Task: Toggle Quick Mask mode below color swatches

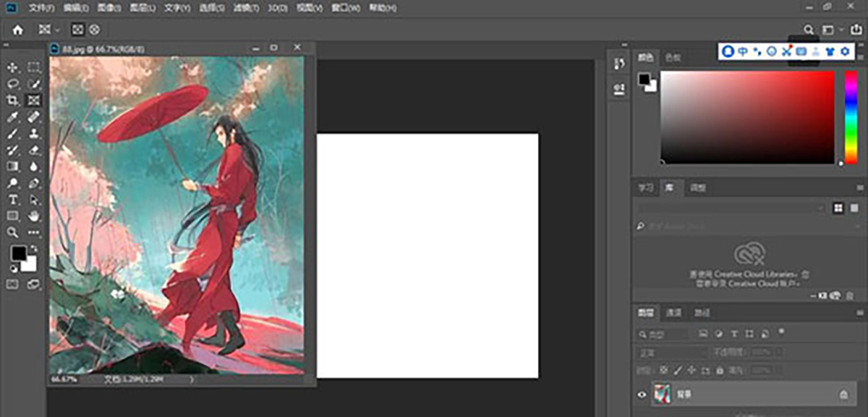Action: pos(12,285)
